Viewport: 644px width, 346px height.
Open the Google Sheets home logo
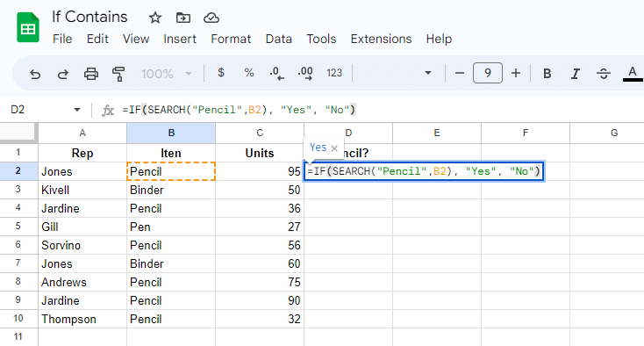tap(28, 27)
